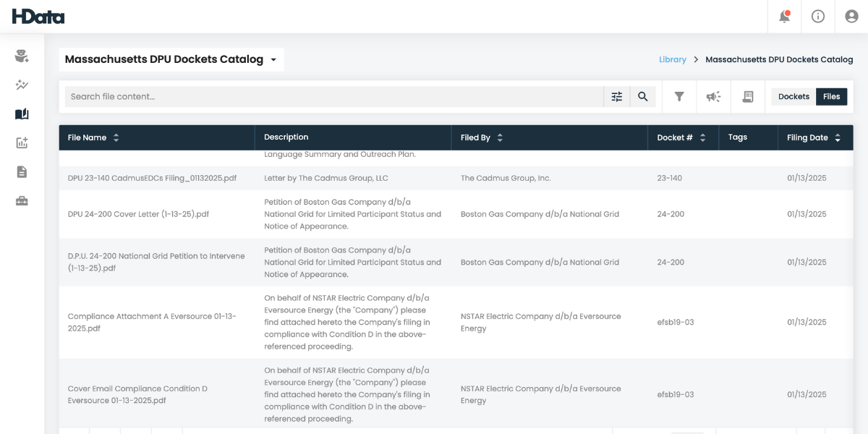
Task: Toggle sorting on the Filing Date column
Action: tap(838, 137)
